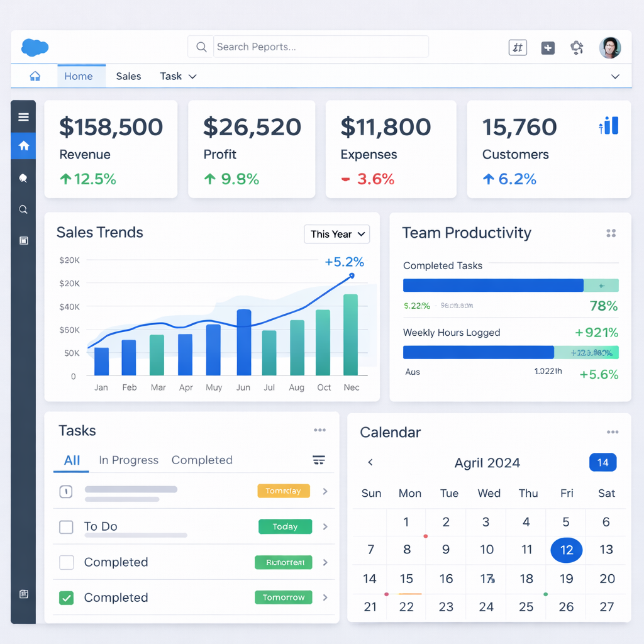
Task: Click the search icon in left sidebar
Action: pos(24,210)
